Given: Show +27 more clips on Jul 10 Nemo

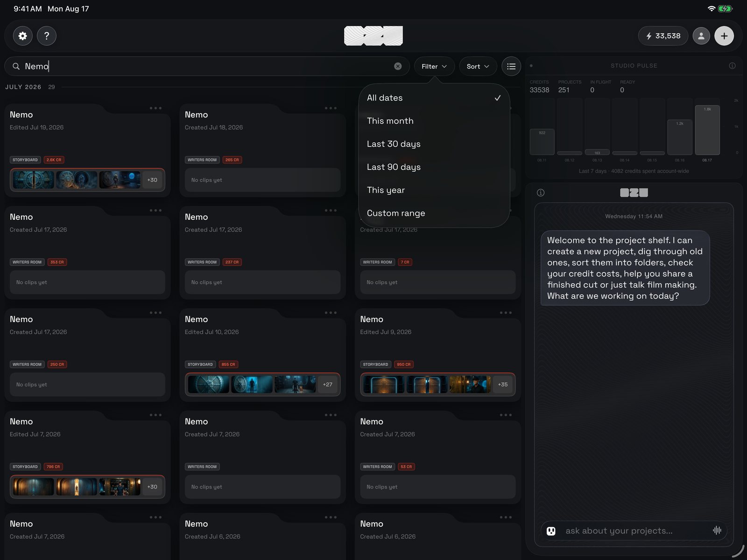Looking at the screenshot, I should (x=328, y=385).
